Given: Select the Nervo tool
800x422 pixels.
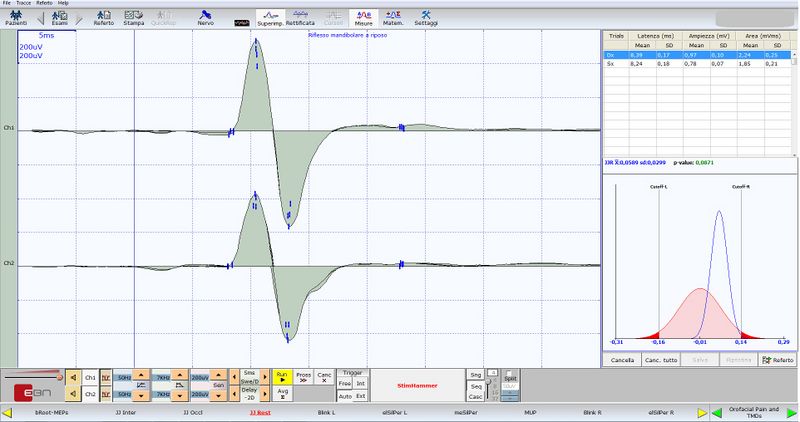Looking at the screenshot, I should [x=205, y=17].
